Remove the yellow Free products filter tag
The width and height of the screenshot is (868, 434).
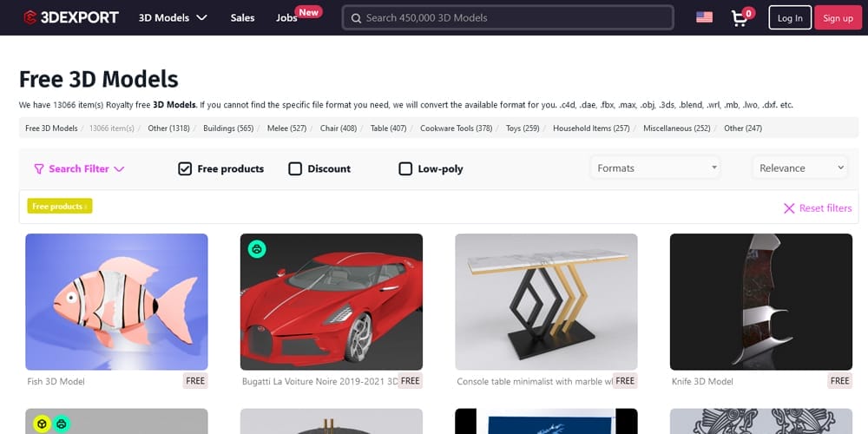point(85,207)
